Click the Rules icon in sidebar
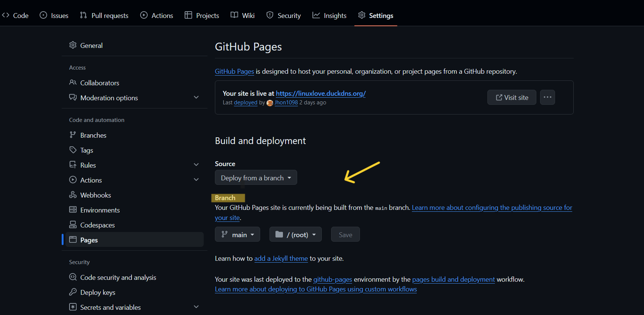 (x=73, y=165)
